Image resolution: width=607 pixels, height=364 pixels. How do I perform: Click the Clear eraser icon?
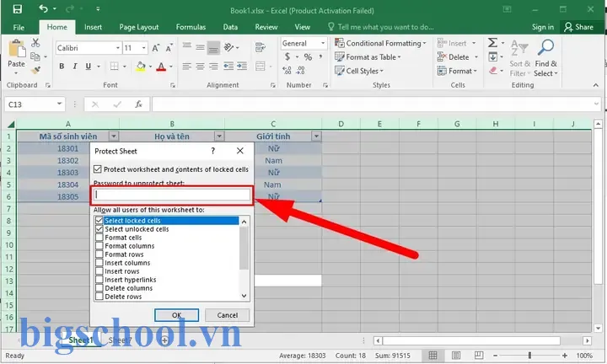click(x=493, y=71)
